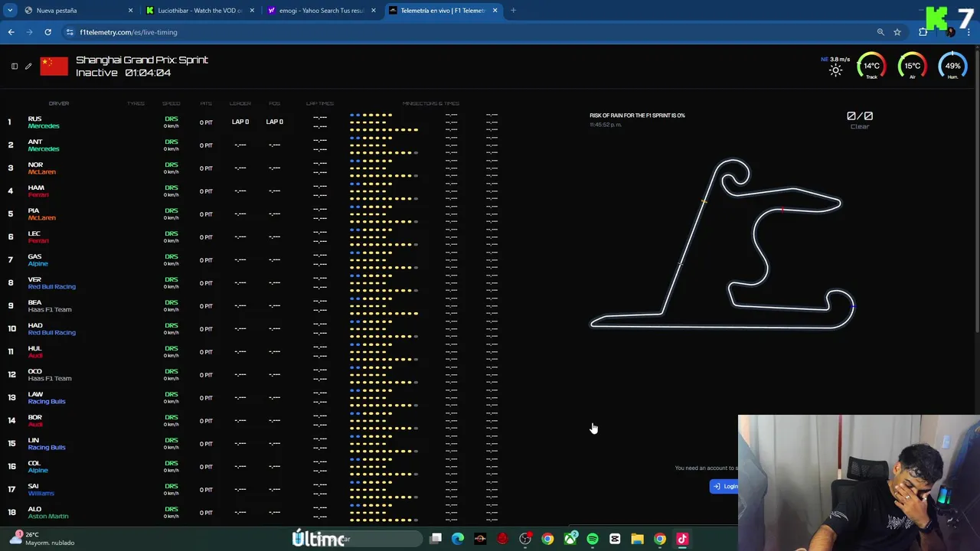
Task: Open a new browser tab with plus button
Action: click(513, 11)
